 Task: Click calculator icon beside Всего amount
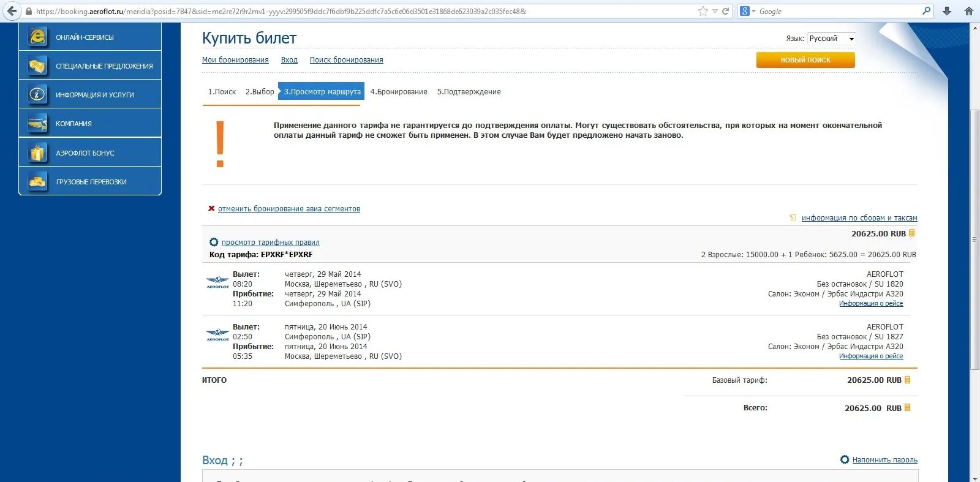click(x=908, y=407)
